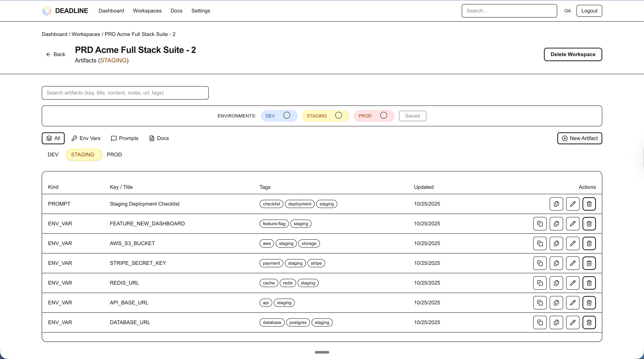This screenshot has width=644, height=359.
Task: Edit the Staging Deployment Checklist prompt
Action: click(573, 204)
